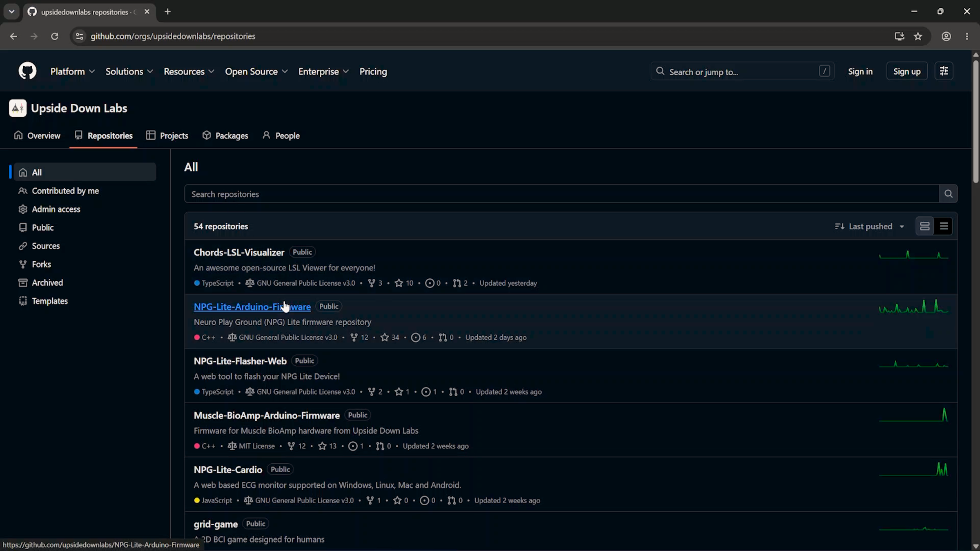
Task: Click issues count of NPG-Lite-Arduino-Firmware
Action: tap(419, 338)
